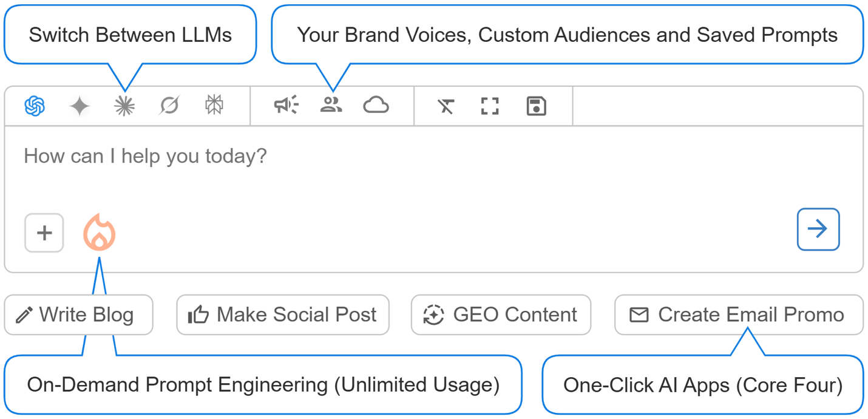Image resolution: width=868 pixels, height=419 pixels.
Task: Click the plus attachment button
Action: click(44, 233)
